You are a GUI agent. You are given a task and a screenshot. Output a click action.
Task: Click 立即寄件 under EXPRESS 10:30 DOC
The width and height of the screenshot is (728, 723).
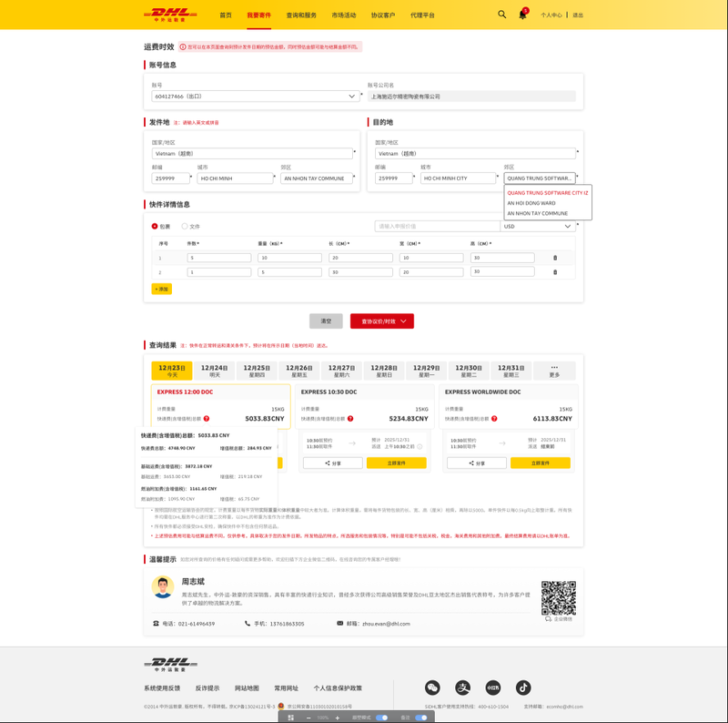[397, 463]
